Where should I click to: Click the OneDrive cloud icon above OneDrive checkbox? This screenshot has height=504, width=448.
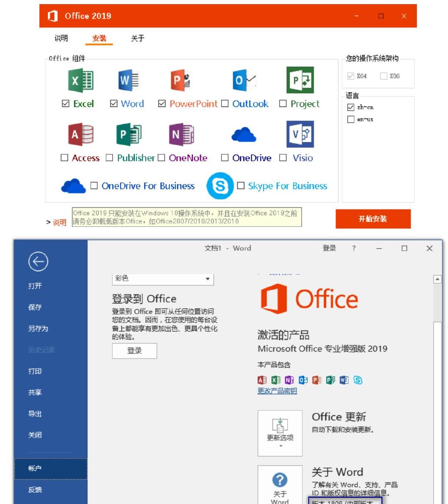pos(243,135)
